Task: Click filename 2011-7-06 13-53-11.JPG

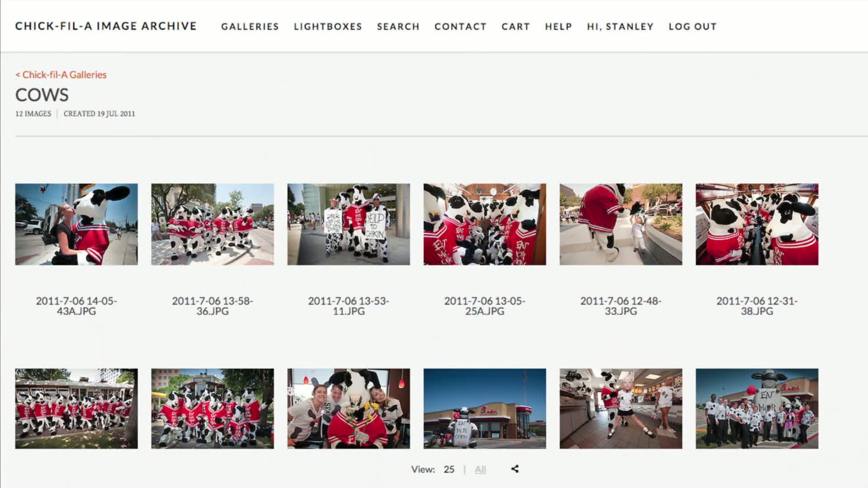Action: click(349, 306)
